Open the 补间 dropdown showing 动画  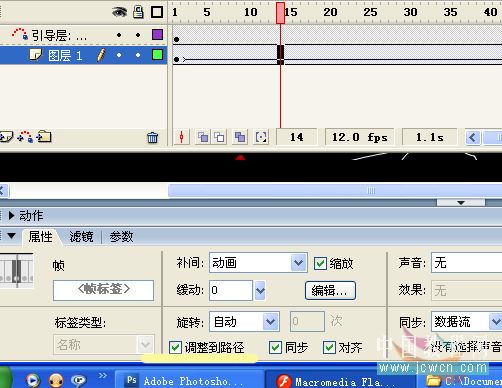point(258,263)
